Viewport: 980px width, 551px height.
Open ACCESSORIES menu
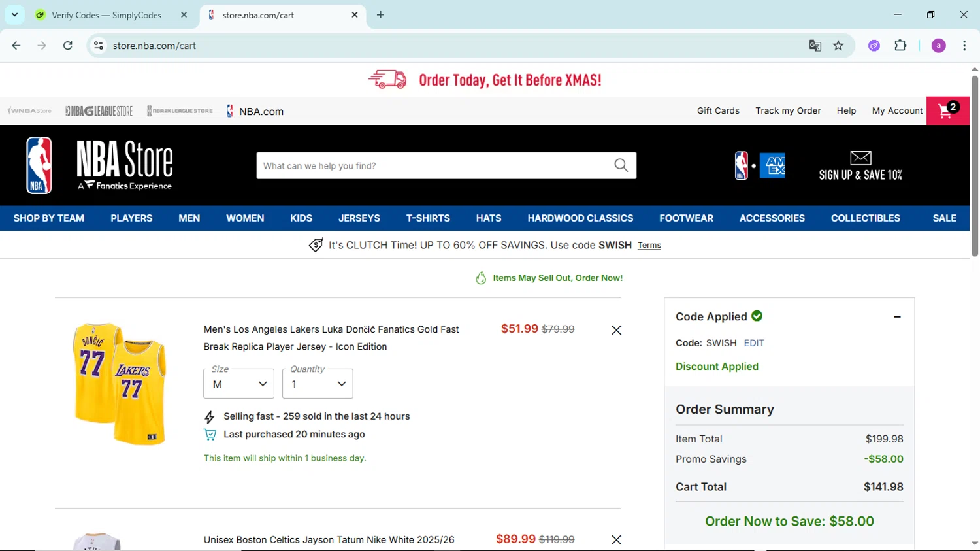point(772,218)
